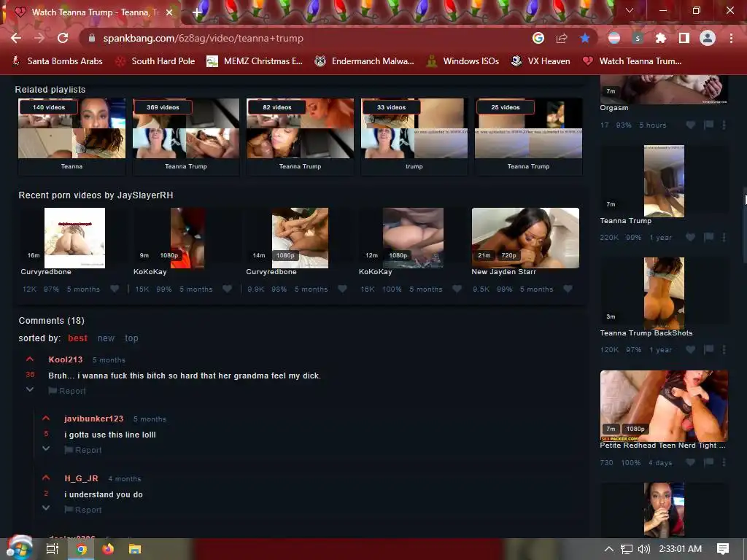Toggle the browser side panel
The width and height of the screenshot is (747, 560).
[x=684, y=38]
